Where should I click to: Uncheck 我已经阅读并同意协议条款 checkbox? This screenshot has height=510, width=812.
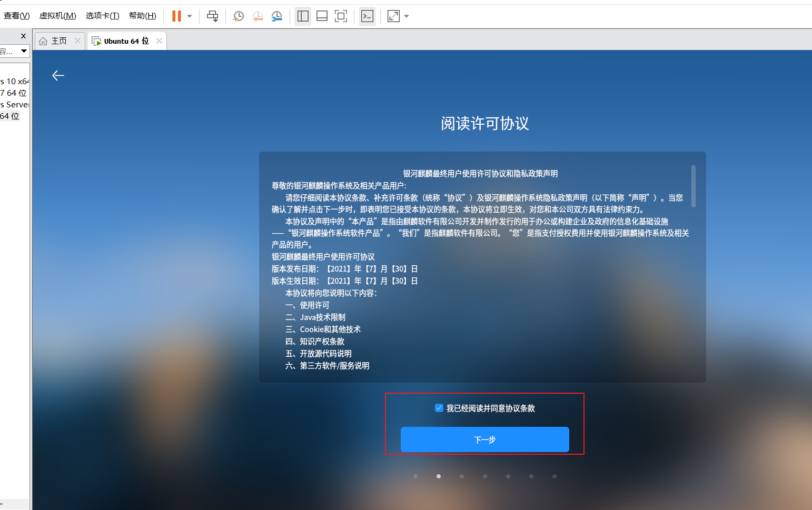click(x=439, y=408)
